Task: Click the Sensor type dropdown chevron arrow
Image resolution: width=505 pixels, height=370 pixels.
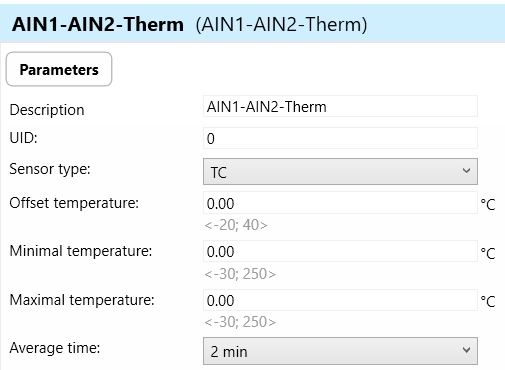Action: click(x=466, y=171)
